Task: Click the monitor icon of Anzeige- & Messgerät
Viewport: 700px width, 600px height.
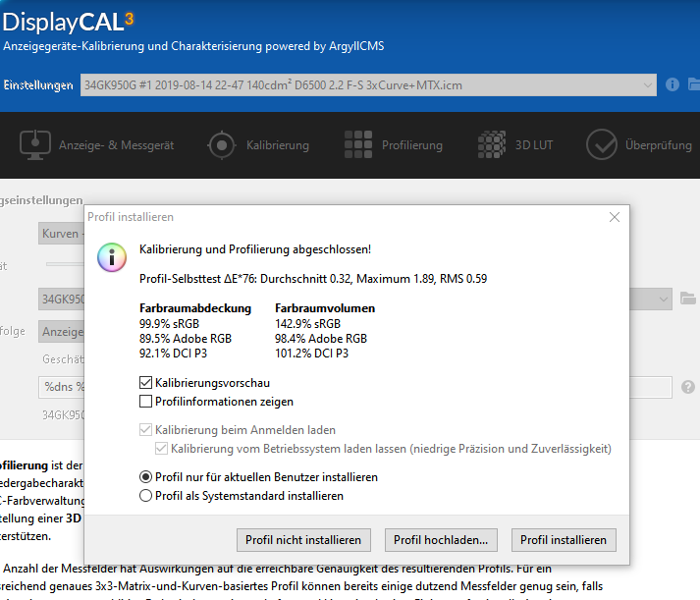Action: click(x=34, y=144)
